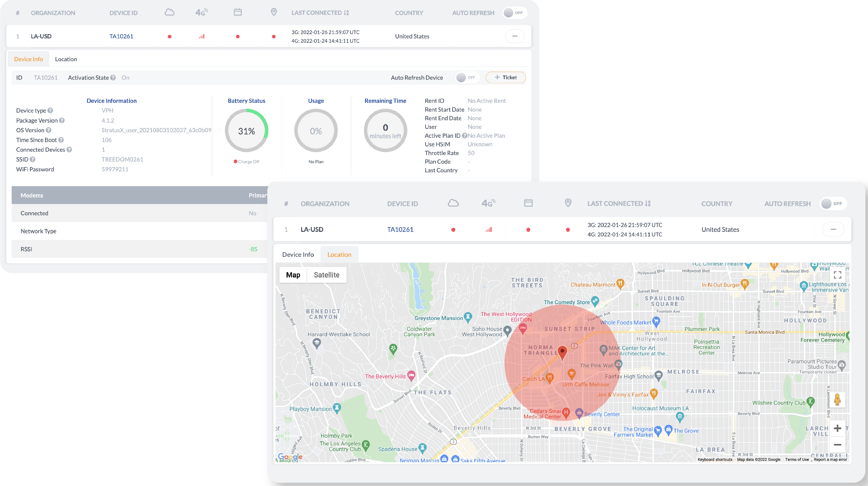Switch to Location tab in upper panel
868x486 pixels.
pyautogui.click(x=66, y=59)
